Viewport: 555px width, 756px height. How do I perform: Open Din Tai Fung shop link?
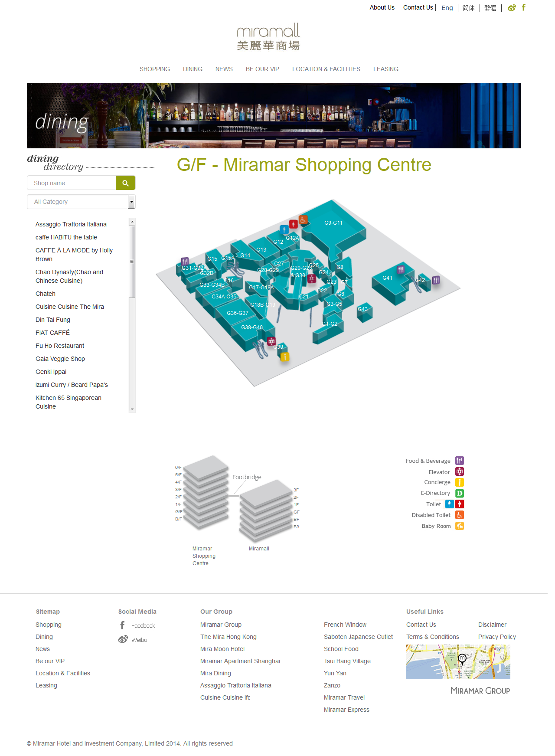53,320
